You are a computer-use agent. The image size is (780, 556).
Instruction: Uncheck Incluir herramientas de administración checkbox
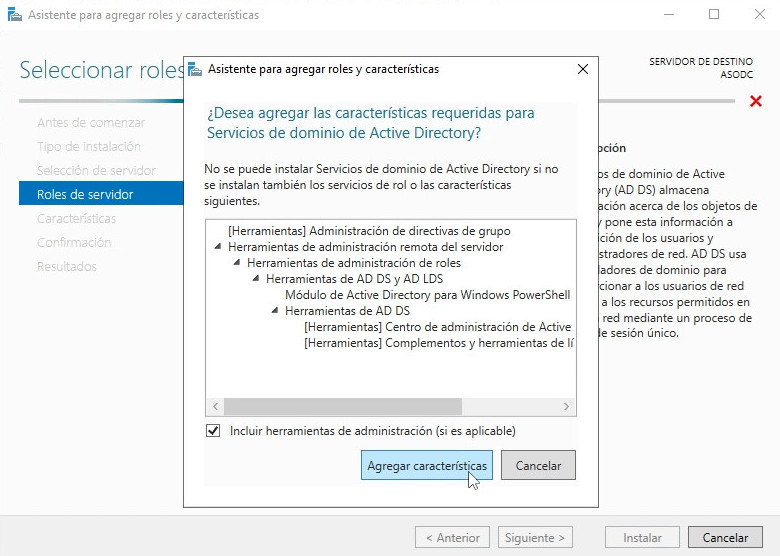tap(212, 431)
